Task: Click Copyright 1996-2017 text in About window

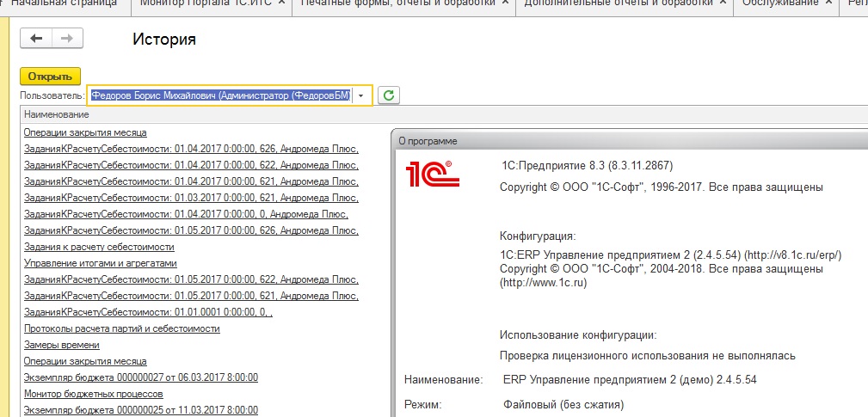Action: (x=661, y=187)
